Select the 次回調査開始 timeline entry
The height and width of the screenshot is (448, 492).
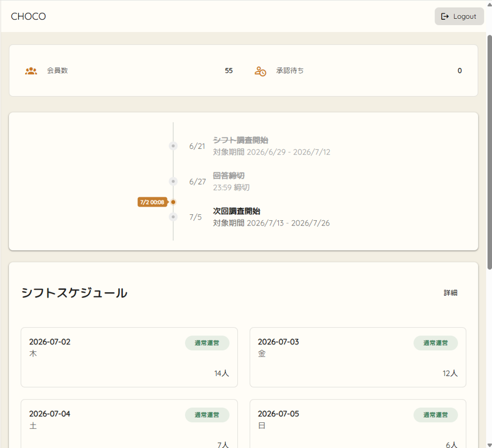[237, 211]
